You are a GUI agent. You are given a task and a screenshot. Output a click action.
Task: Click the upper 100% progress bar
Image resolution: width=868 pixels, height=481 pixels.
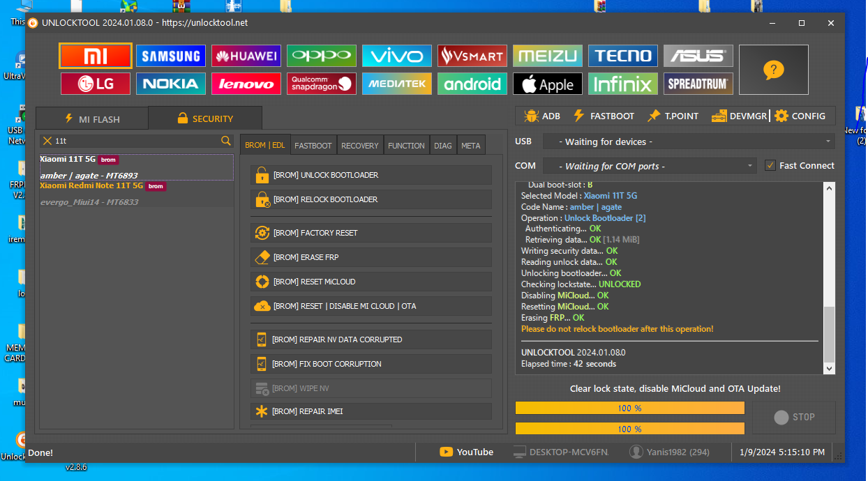coord(630,408)
